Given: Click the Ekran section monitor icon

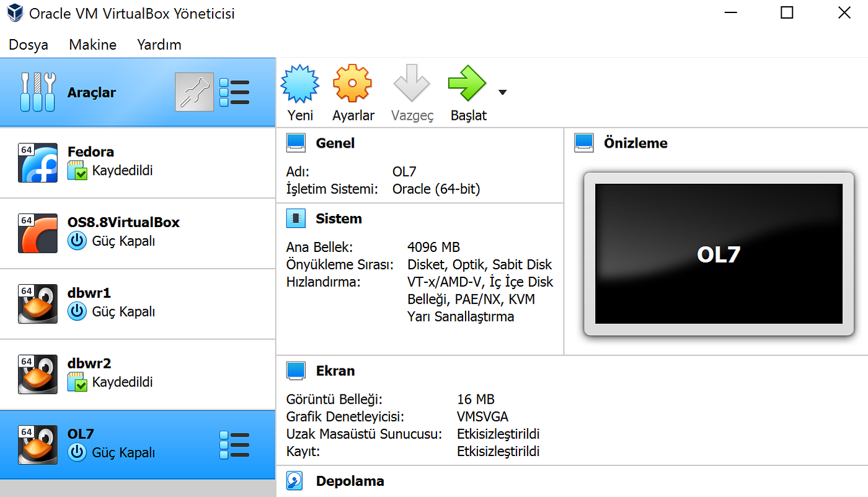Looking at the screenshot, I should (296, 371).
